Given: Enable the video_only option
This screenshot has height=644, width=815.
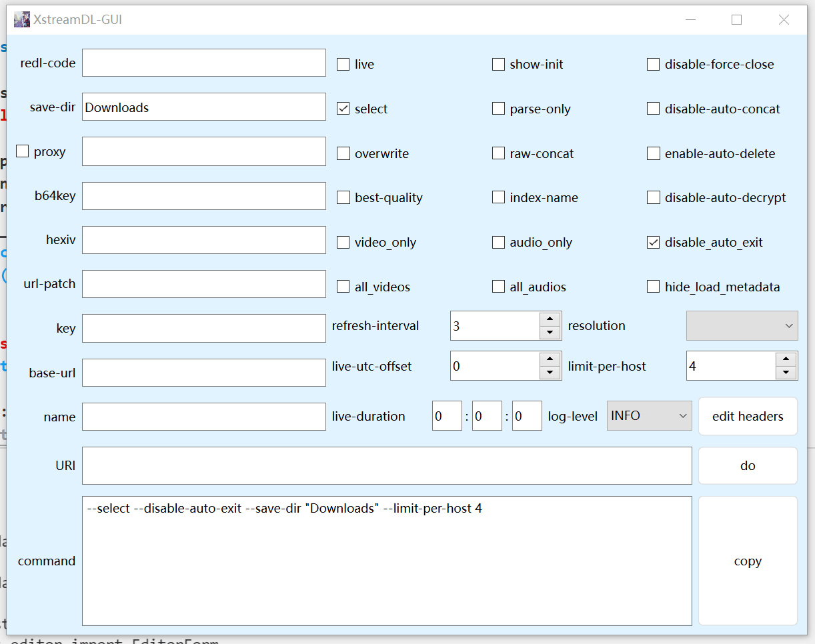Looking at the screenshot, I should [343, 242].
